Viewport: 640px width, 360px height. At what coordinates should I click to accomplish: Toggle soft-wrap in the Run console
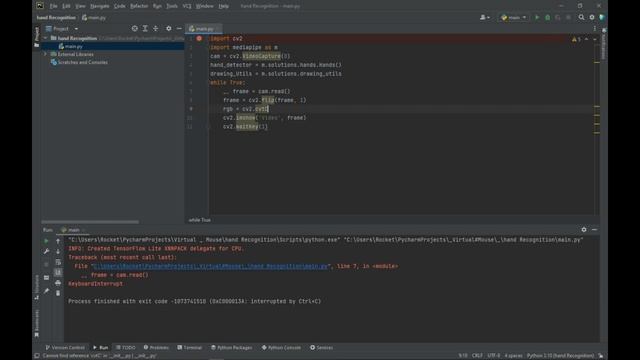click(x=58, y=262)
